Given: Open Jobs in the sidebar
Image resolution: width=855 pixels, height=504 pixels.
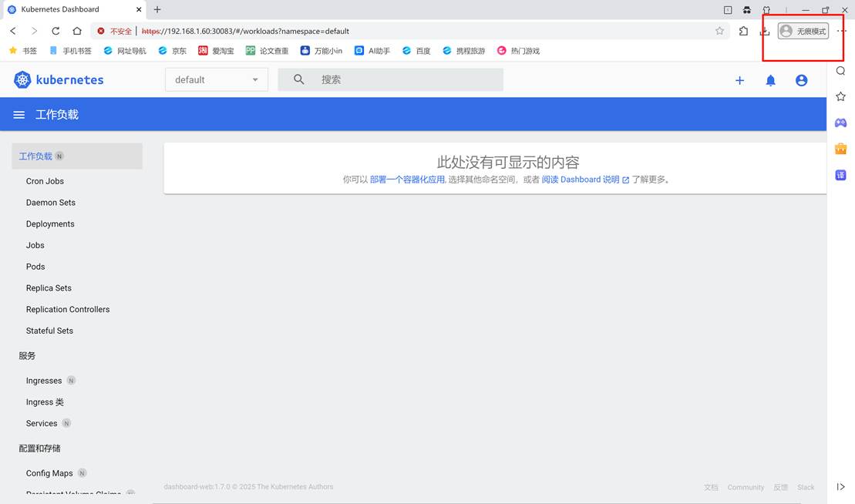Looking at the screenshot, I should [35, 245].
